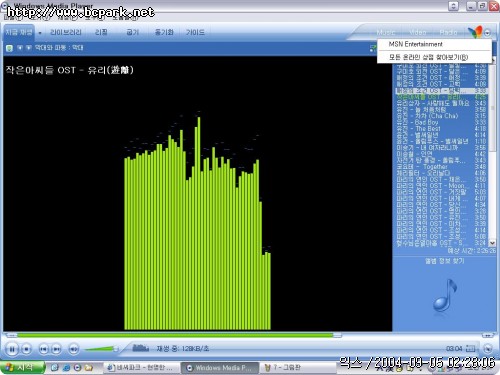Viewport: 500px width, 375px height.
Task: Toggle full mode view icon beside timer
Action: point(470,349)
